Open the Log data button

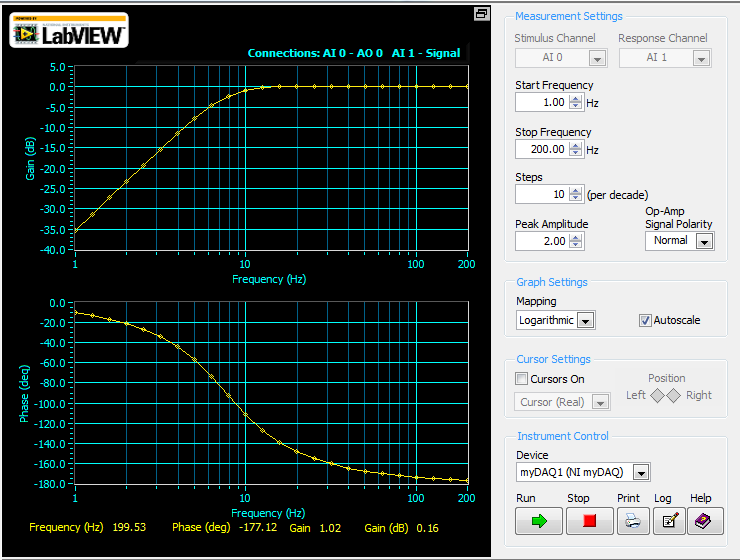click(669, 521)
